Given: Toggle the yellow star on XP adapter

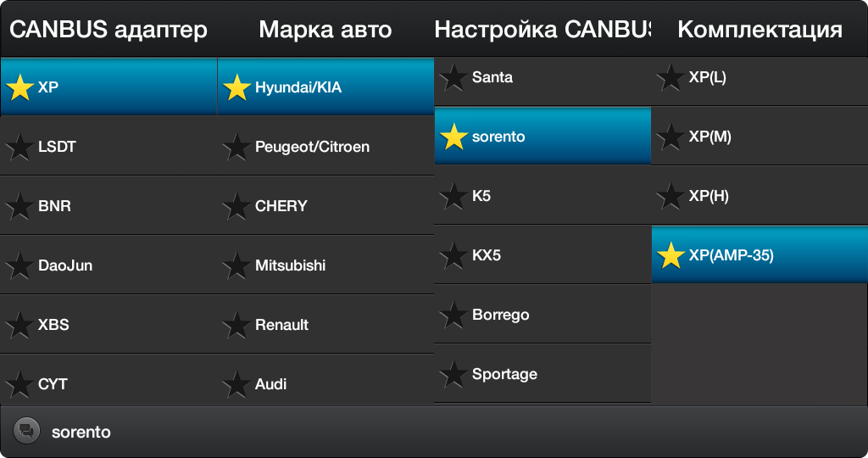Looking at the screenshot, I should pyautogui.click(x=19, y=87).
